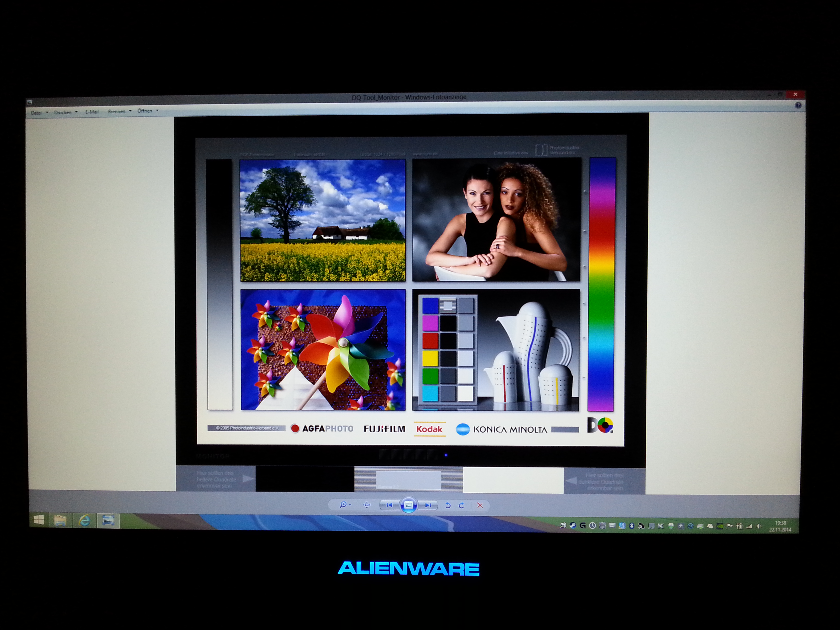This screenshot has height=630, width=840.
Task: Open Steam from system tray
Action: pyautogui.click(x=573, y=526)
